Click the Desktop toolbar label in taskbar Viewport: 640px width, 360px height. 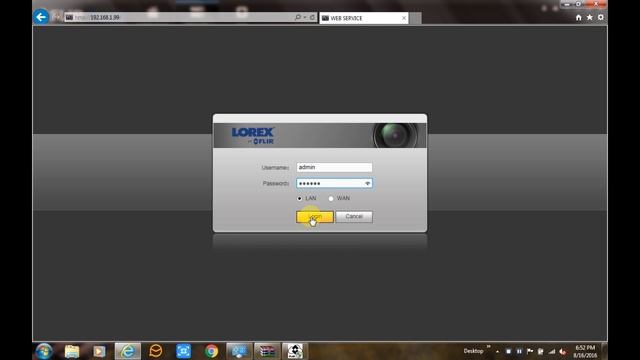click(x=473, y=351)
